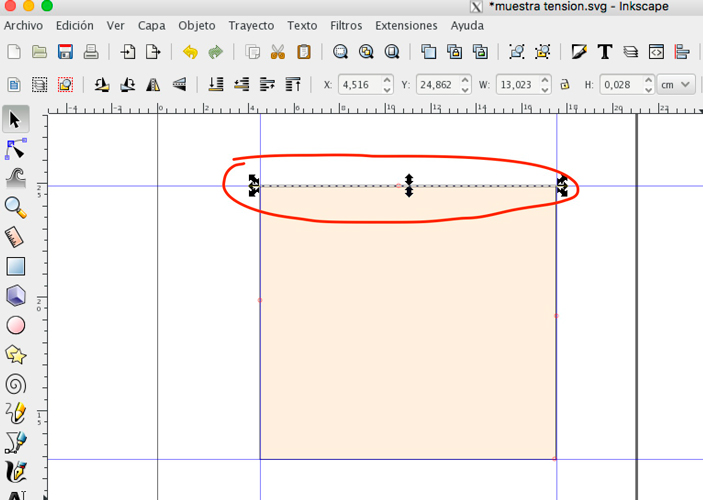
Task: Open the Trayecto menu
Action: click(x=251, y=26)
